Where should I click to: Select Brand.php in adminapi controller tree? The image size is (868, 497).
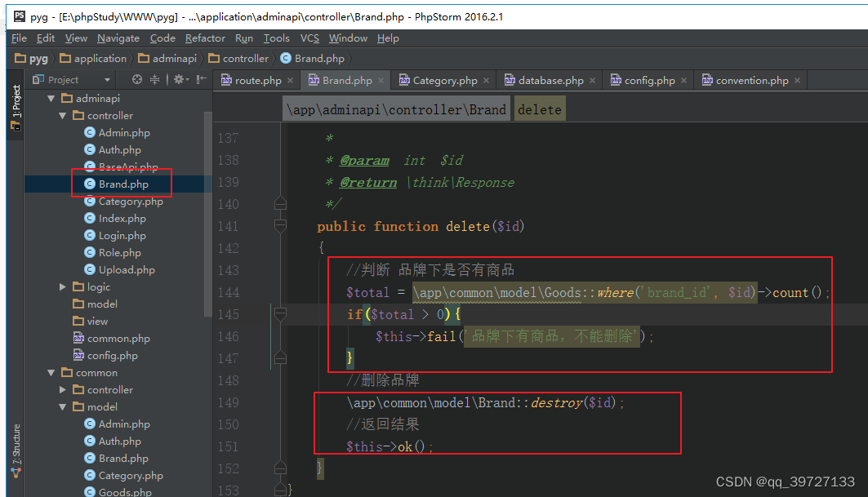coord(117,184)
